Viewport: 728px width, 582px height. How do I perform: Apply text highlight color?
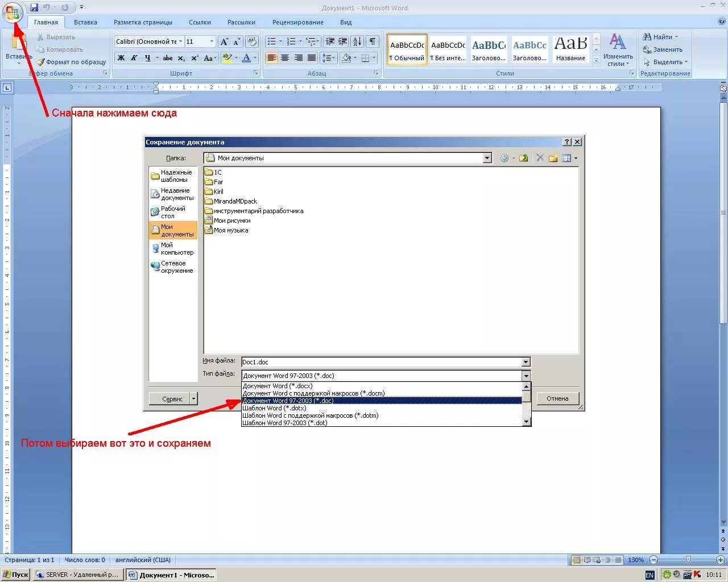[x=227, y=58]
